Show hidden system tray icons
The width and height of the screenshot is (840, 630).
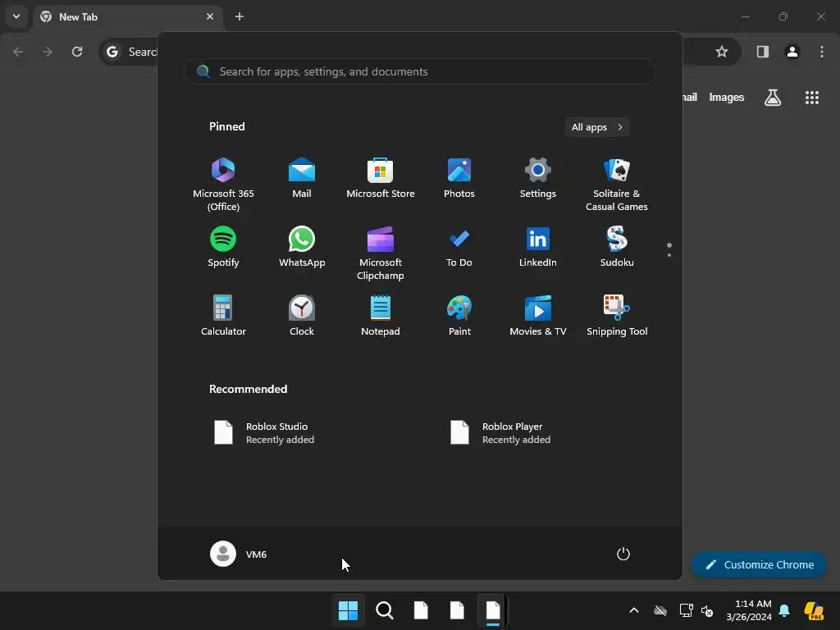(x=634, y=610)
